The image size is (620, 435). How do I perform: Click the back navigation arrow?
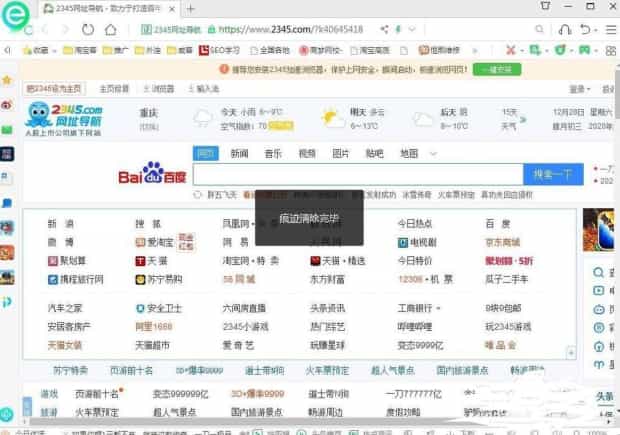(x=44, y=29)
